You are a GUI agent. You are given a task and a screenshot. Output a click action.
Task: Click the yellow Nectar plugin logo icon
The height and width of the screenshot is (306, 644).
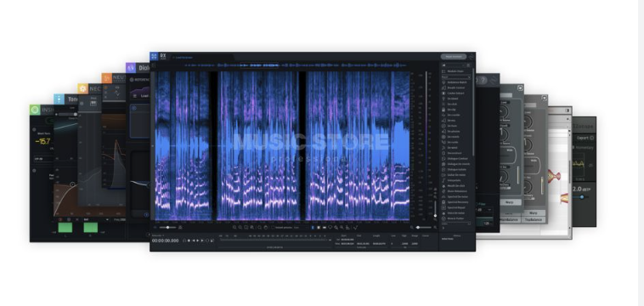pos(83,88)
